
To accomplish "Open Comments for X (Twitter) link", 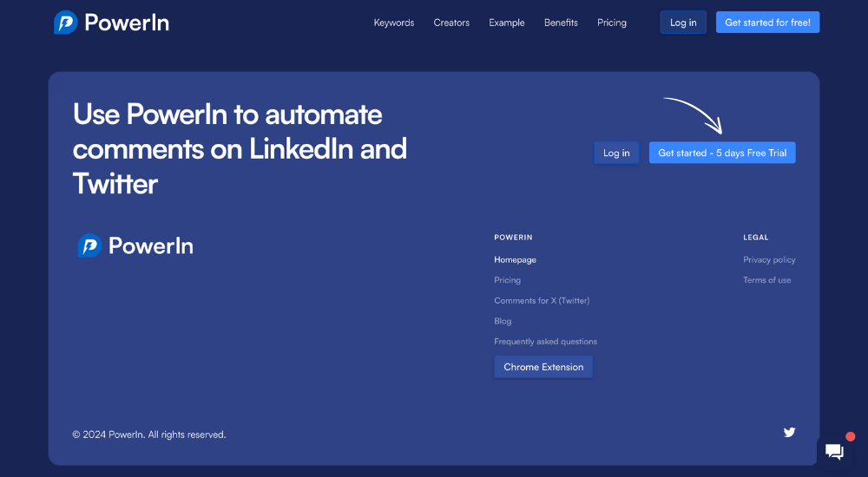I will 542,300.
